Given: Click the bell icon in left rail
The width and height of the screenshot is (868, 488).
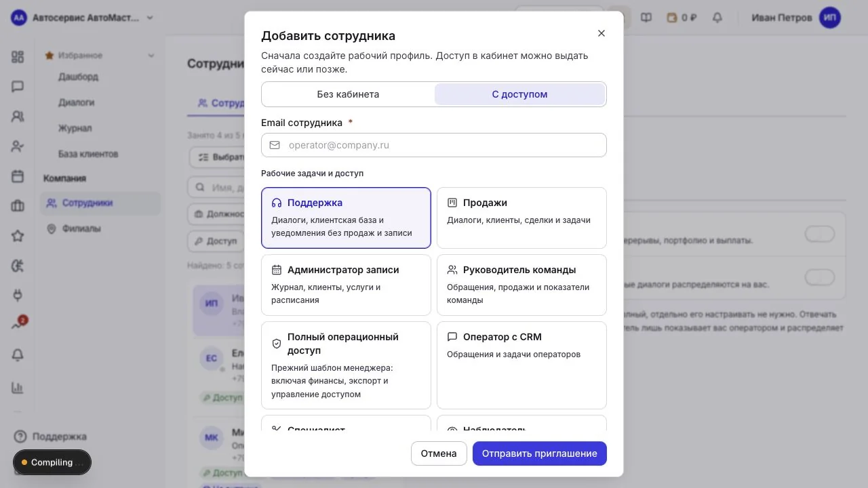Looking at the screenshot, I should pyautogui.click(x=18, y=355).
